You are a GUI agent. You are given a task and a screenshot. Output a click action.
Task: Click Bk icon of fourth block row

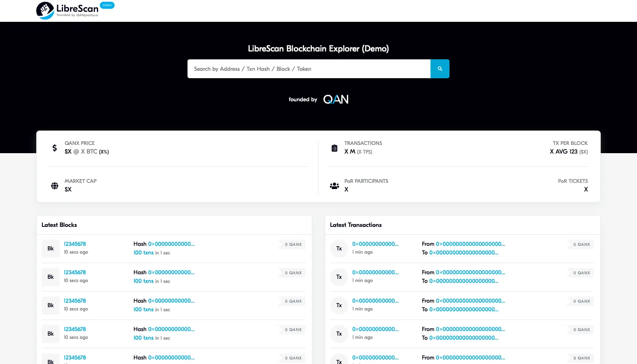pyautogui.click(x=51, y=334)
